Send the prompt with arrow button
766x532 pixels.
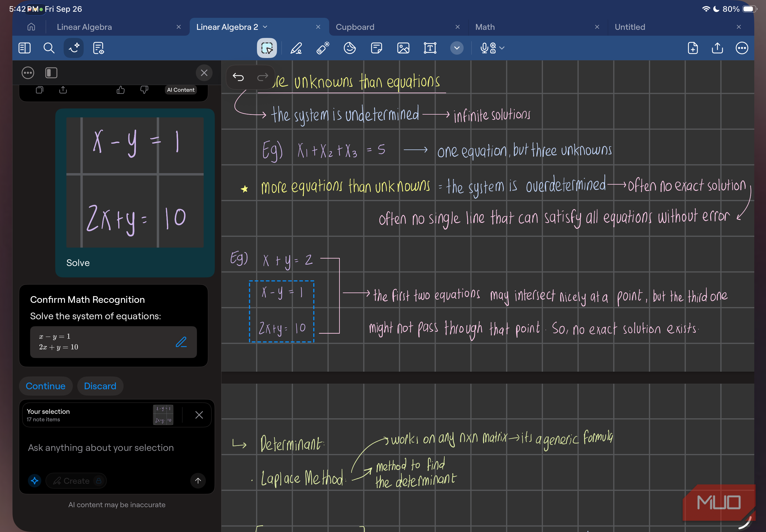click(x=198, y=481)
